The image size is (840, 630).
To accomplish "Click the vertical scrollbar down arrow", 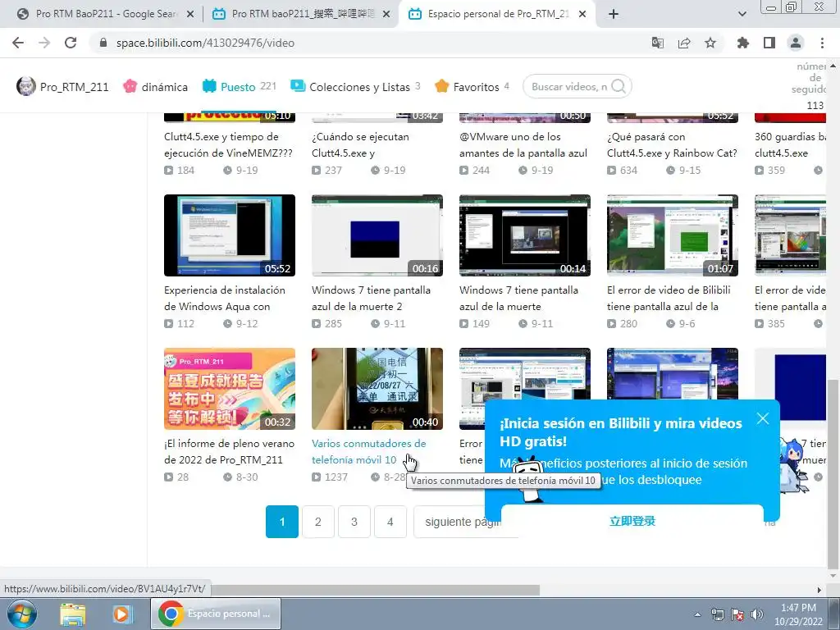I will tap(833, 576).
